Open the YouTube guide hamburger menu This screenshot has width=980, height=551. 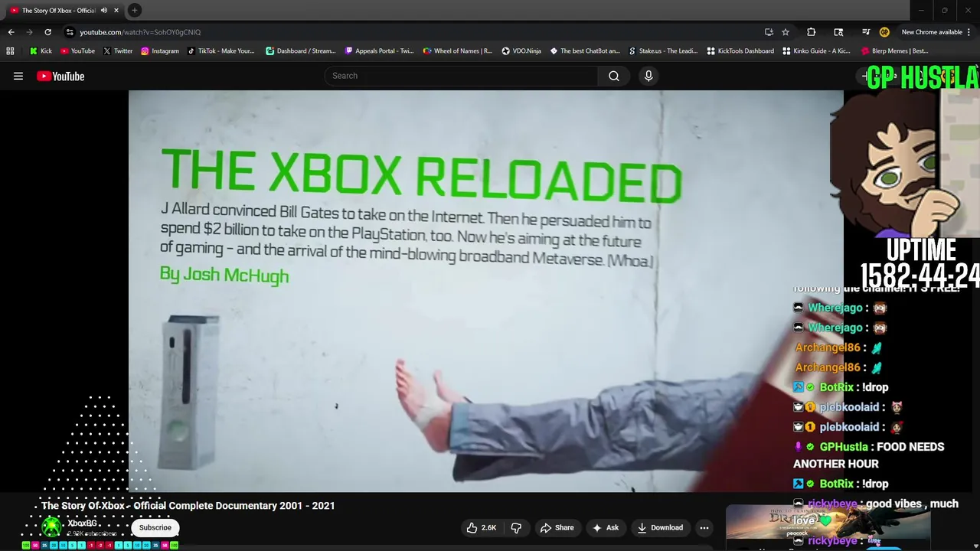click(x=18, y=76)
